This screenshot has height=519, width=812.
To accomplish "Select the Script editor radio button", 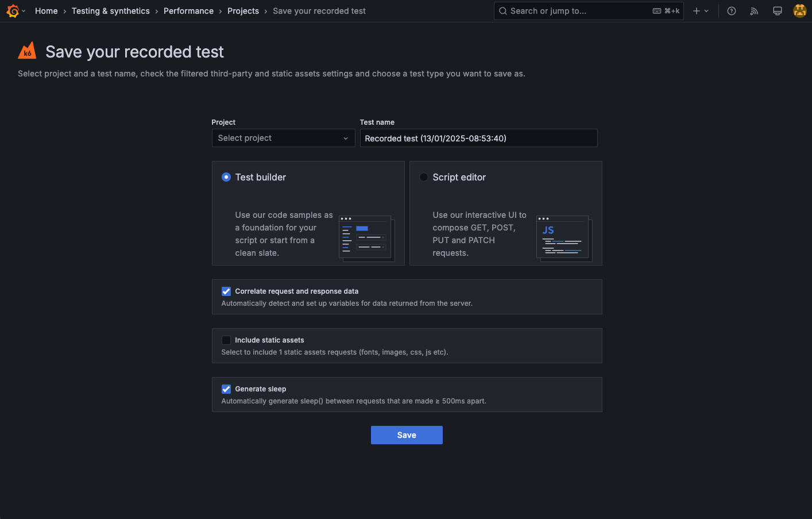I will click(x=424, y=177).
